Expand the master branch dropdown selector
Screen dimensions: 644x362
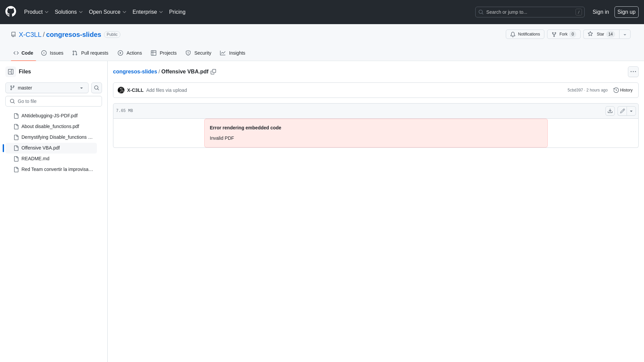[47, 87]
